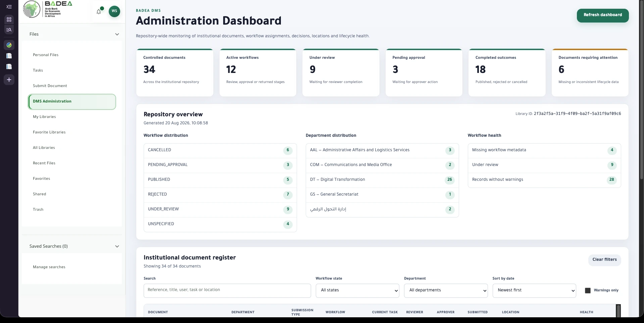Click COM – Communications and Media Office row

pos(382,165)
